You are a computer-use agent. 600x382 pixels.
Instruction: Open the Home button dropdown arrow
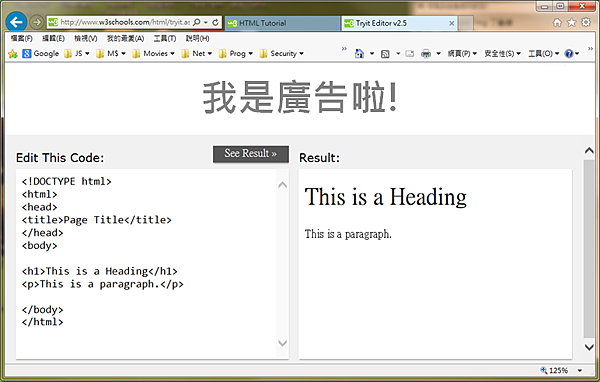click(x=372, y=54)
